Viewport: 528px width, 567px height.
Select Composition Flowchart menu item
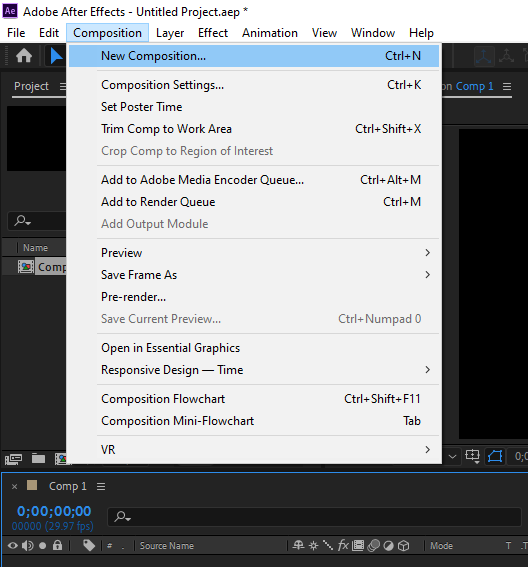point(254,399)
